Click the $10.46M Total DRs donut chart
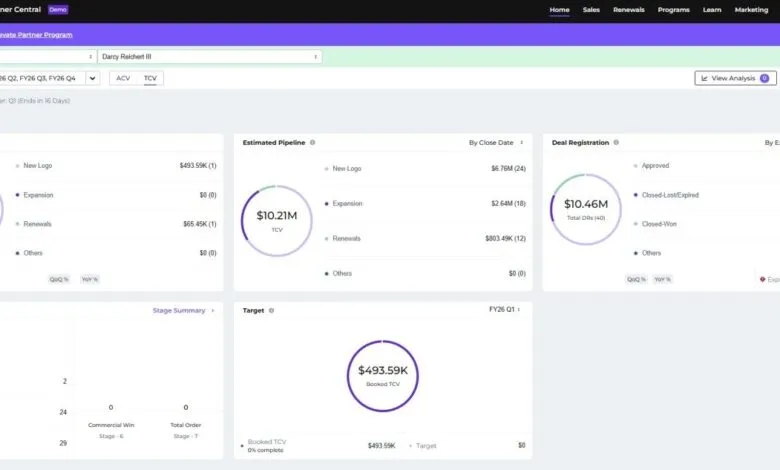780x470 pixels. (x=586, y=209)
